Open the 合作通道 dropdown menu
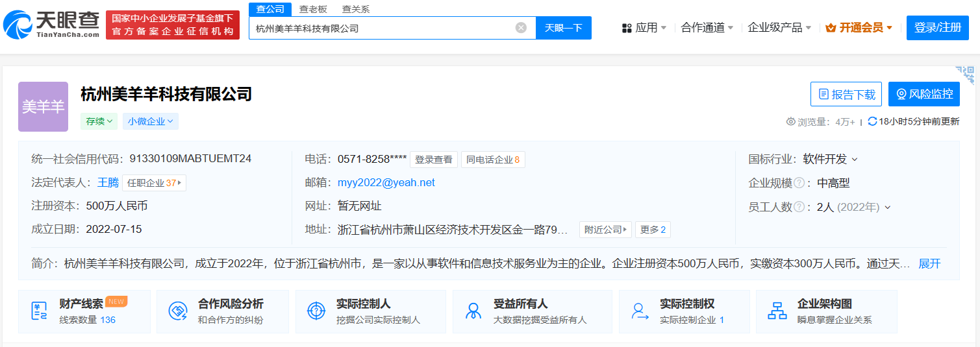 (707, 28)
